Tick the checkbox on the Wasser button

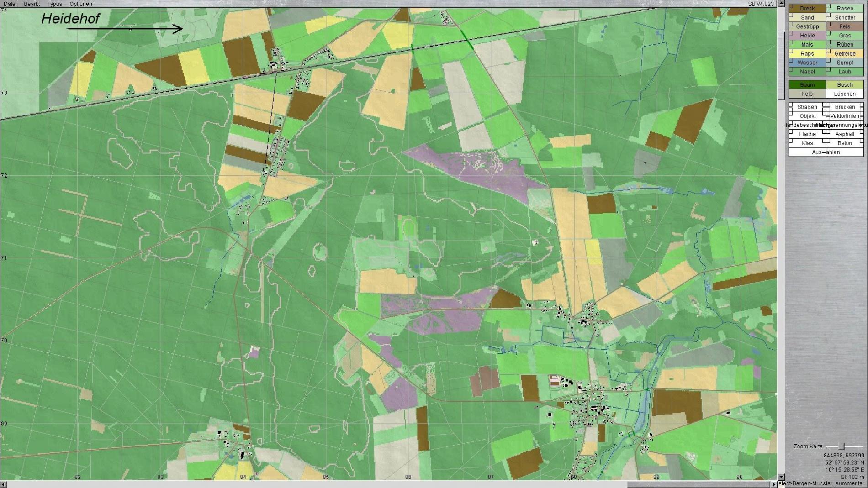(x=791, y=60)
